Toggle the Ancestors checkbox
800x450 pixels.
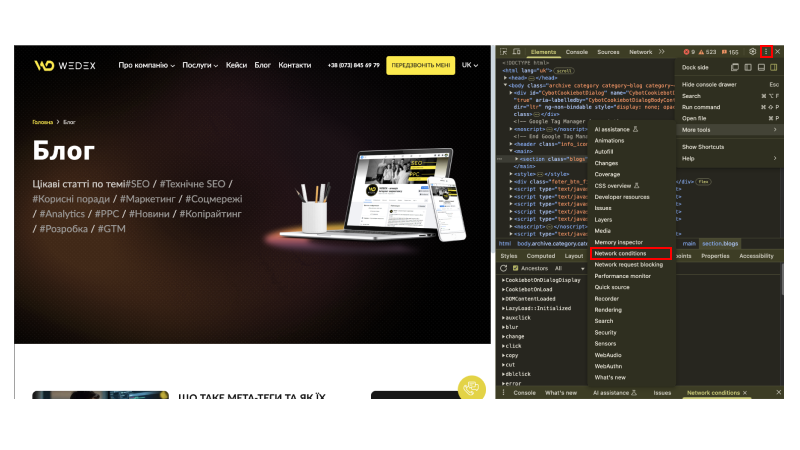coord(515,268)
